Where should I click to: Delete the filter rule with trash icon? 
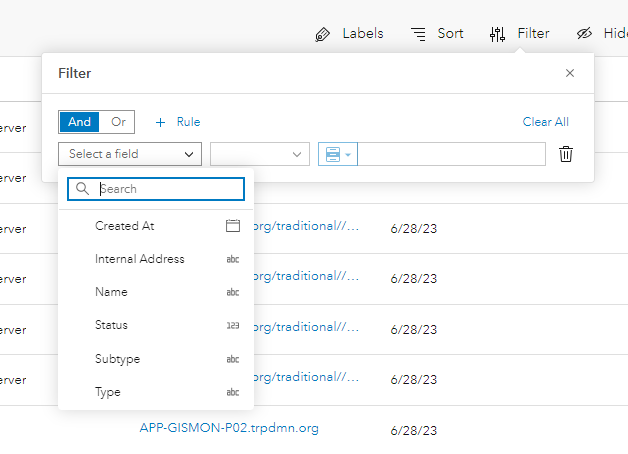566,154
